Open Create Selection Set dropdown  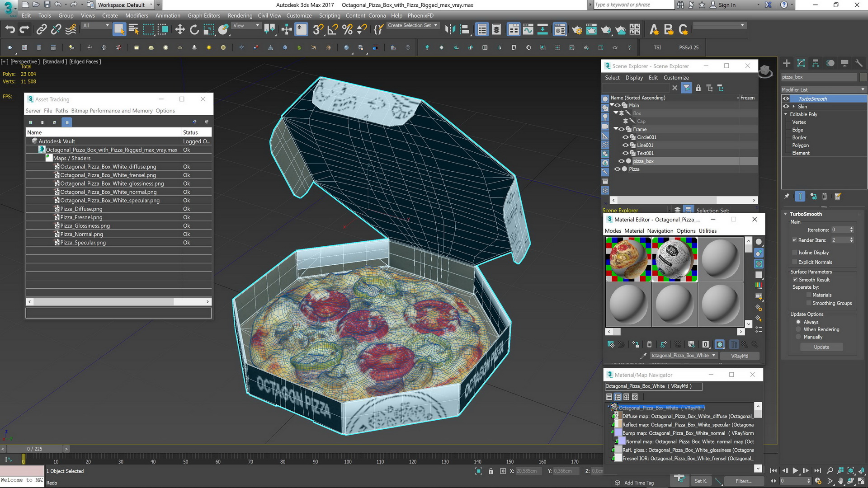(412, 26)
